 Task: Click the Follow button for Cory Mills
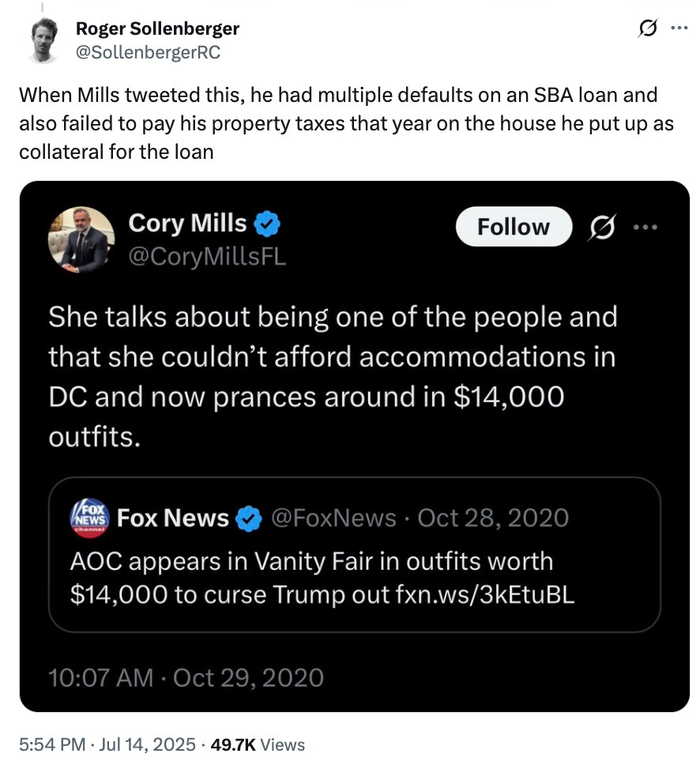[x=513, y=227]
